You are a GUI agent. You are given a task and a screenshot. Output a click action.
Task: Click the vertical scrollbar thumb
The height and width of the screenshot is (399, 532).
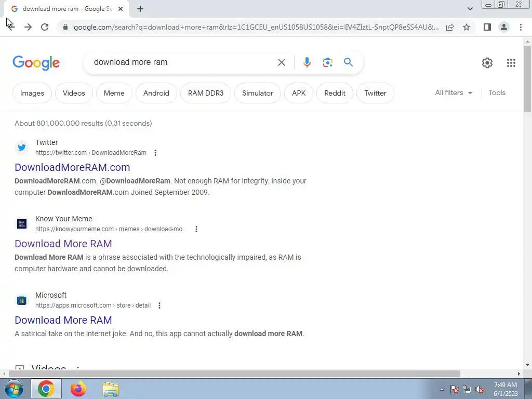(527, 78)
